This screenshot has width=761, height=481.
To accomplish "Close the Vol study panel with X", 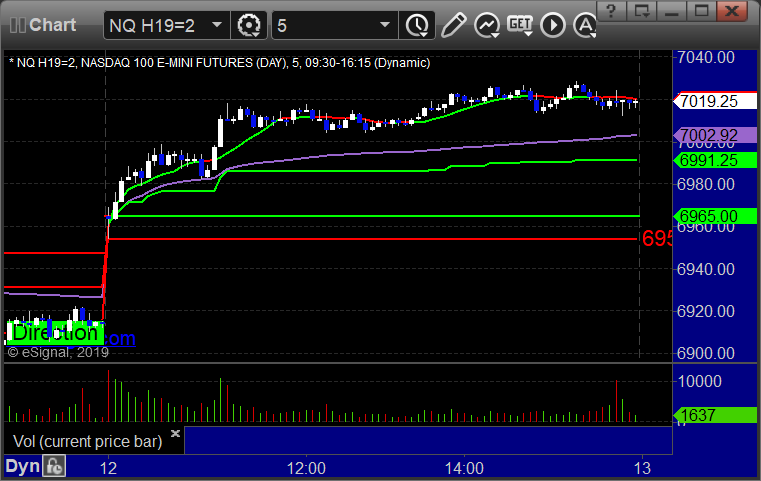I will pyautogui.click(x=175, y=433).
